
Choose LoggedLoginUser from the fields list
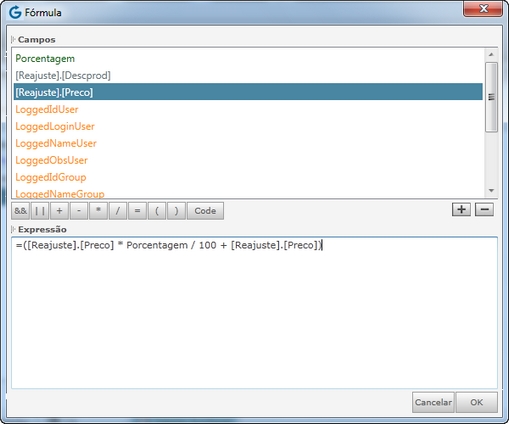[248, 126]
